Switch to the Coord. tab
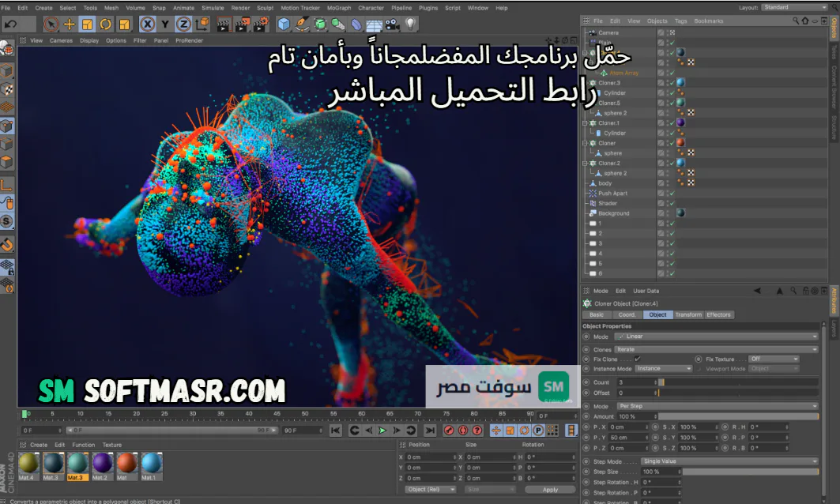The height and width of the screenshot is (504, 840). (x=627, y=315)
